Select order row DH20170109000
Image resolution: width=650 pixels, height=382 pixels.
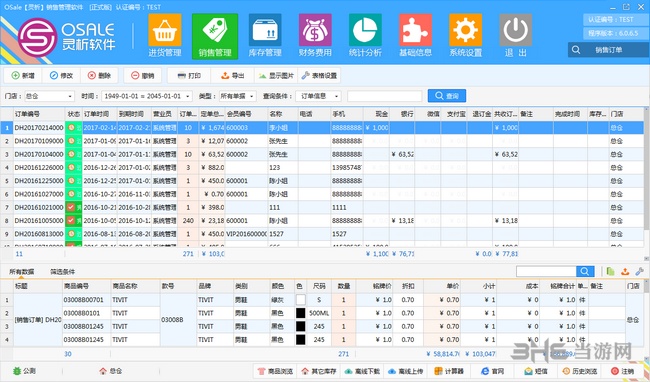322,141
